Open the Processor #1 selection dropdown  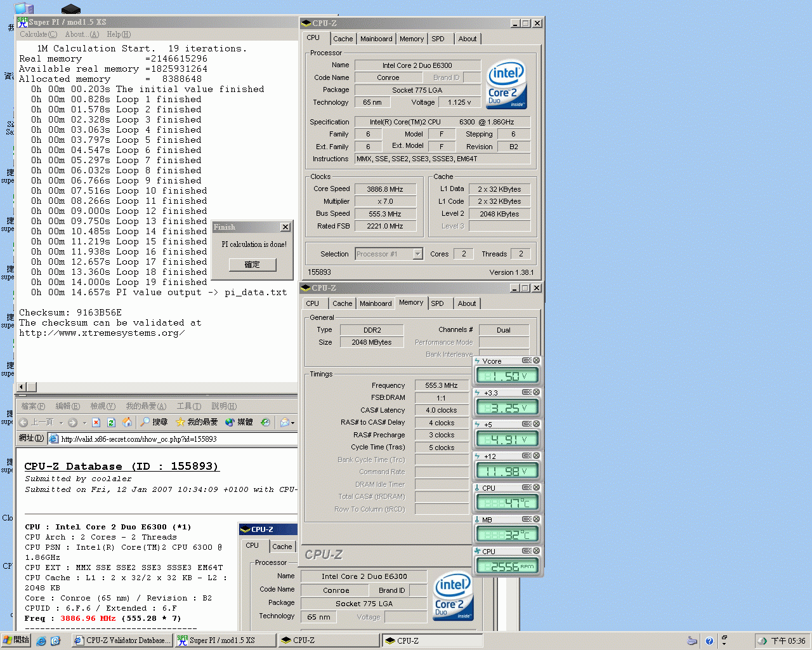417,254
